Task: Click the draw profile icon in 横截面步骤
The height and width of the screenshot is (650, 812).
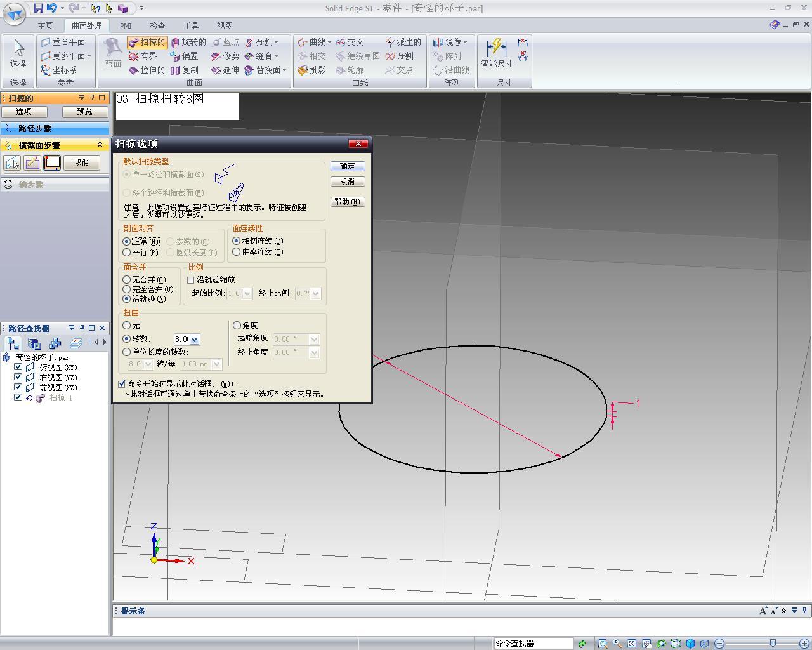Action: click(32, 162)
